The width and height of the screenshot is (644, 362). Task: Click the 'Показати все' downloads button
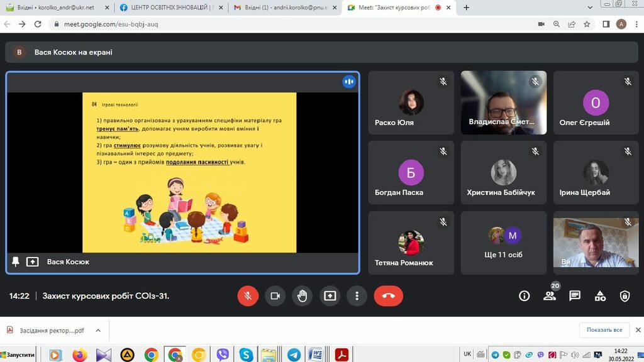tap(604, 330)
